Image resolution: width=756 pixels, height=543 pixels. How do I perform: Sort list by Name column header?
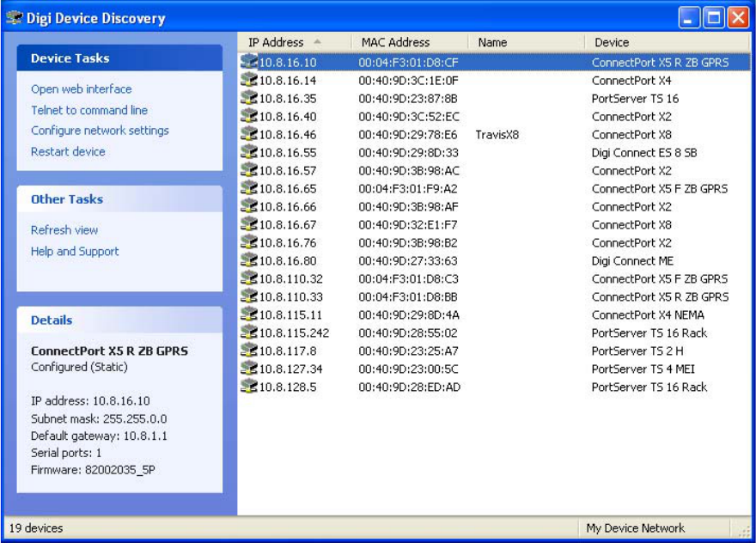coord(527,42)
